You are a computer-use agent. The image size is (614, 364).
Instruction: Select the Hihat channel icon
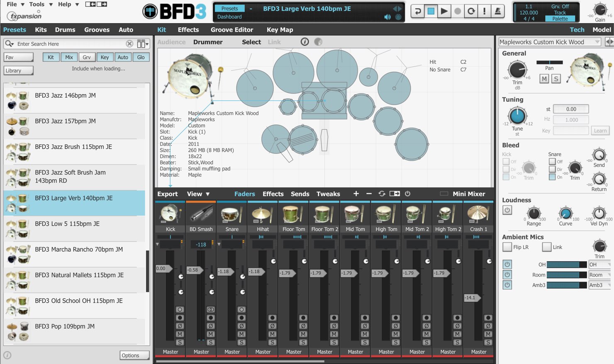[263, 214]
